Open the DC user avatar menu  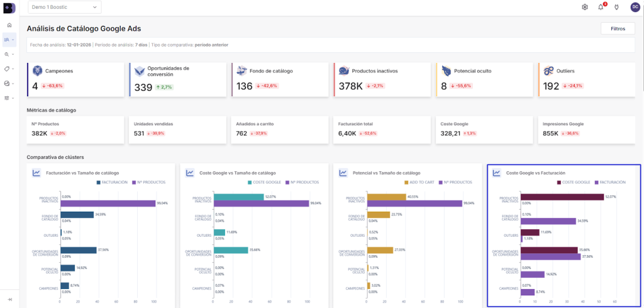635,7
